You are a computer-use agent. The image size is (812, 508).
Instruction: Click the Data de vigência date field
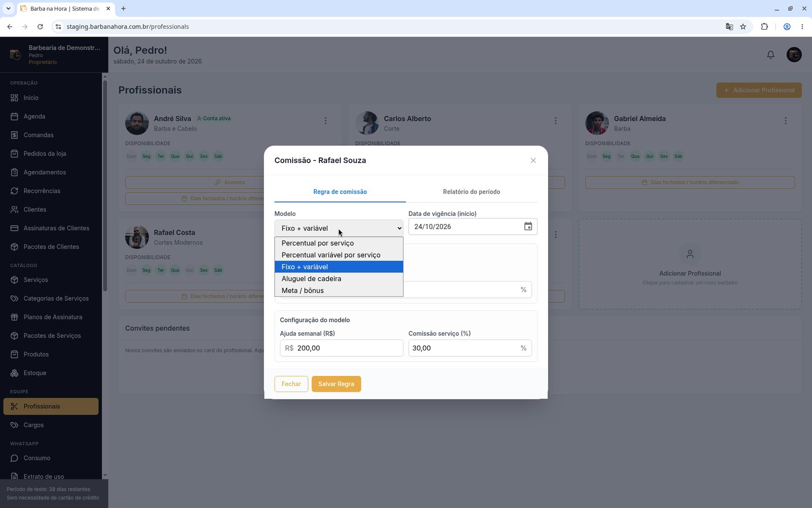[472, 227]
